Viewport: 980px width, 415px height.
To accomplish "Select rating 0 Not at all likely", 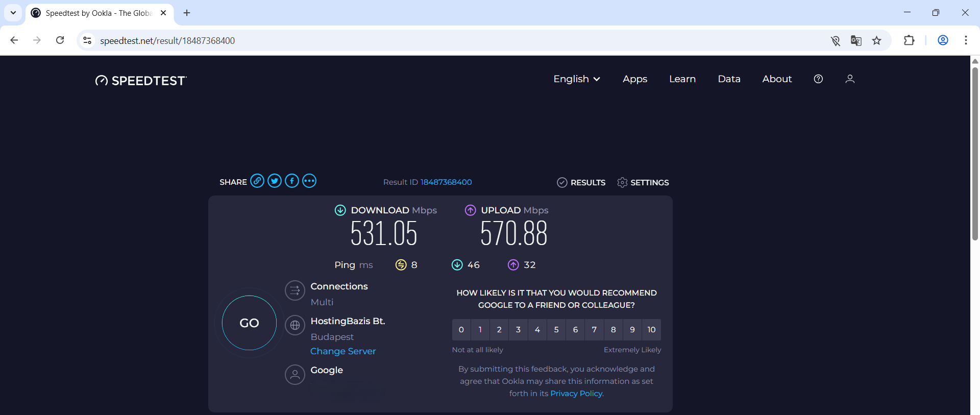I will coord(461,330).
